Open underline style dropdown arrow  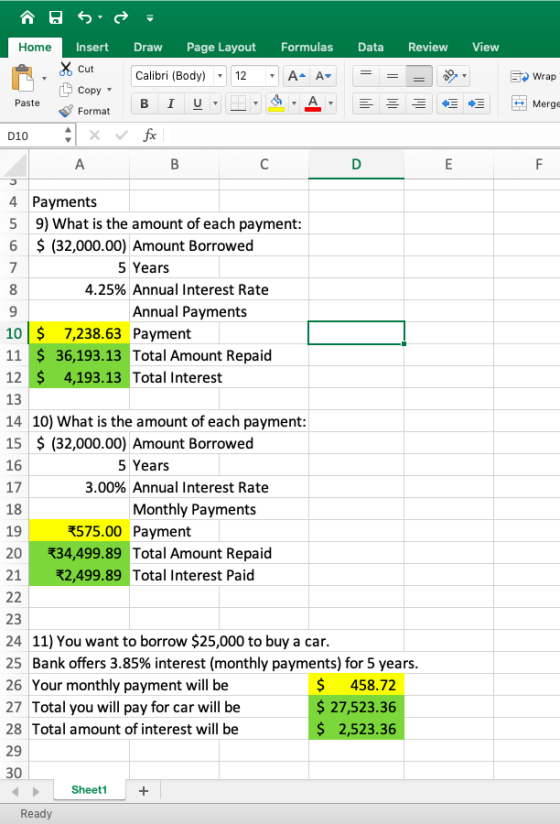[x=215, y=104]
